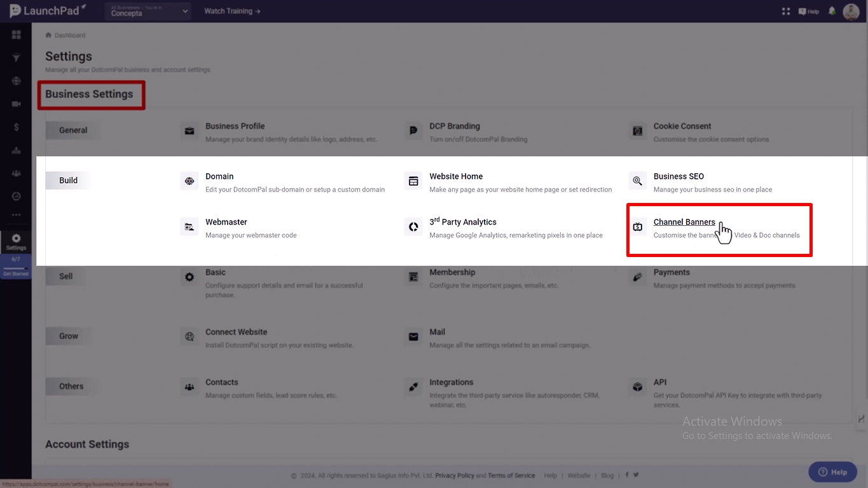Viewport: 868px width, 488px height.
Task: Open the user profile avatar
Action: pos(851,11)
